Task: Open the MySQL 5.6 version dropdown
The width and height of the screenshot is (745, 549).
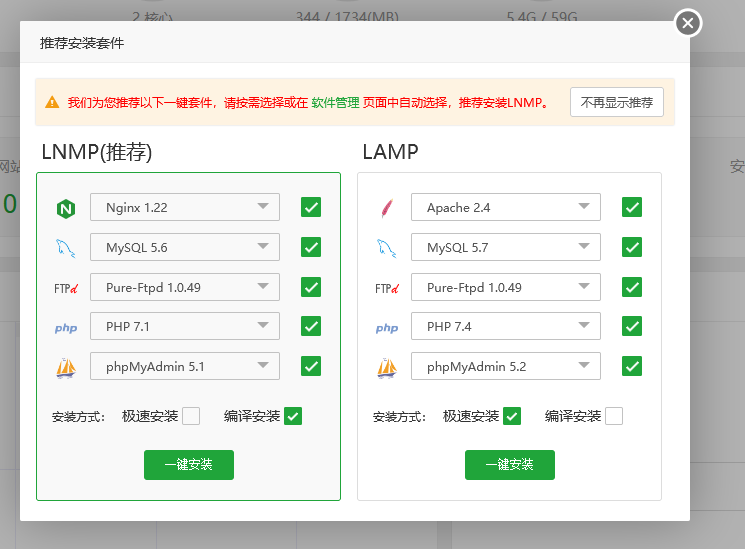Action: (185, 247)
